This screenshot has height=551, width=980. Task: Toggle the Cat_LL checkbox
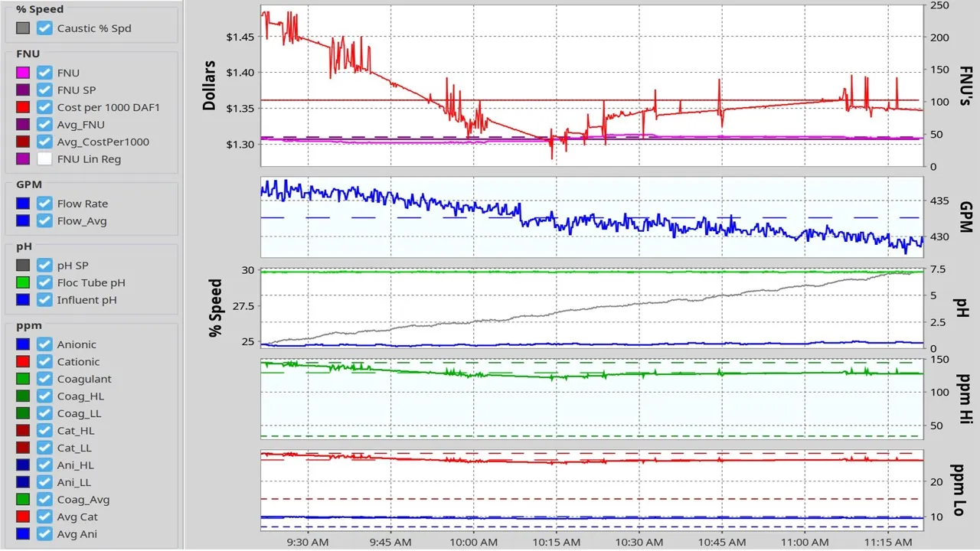(x=45, y=448)
